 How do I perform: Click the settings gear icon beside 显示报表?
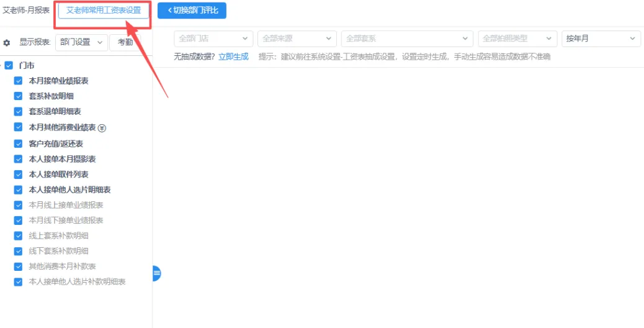pos(7,43)
